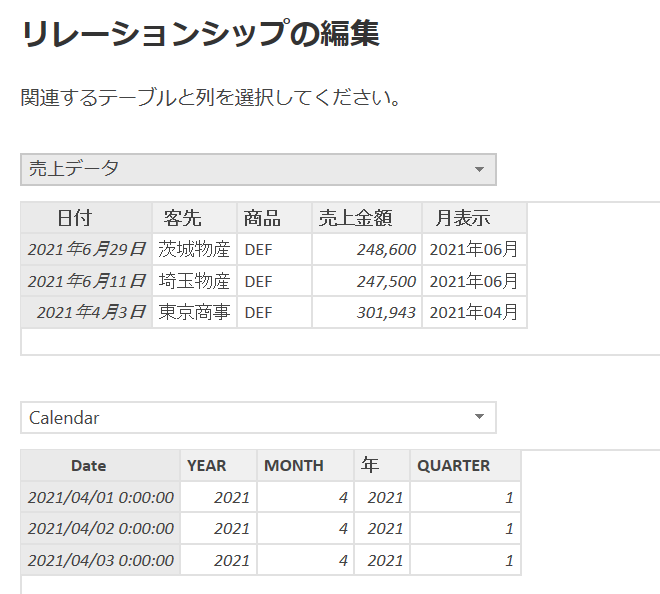The width and height of the screenshot is (660, 594).
Task: Select the 月表示 column header
Action: 474,218
